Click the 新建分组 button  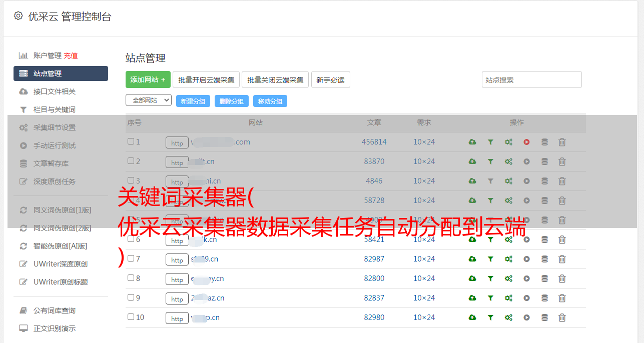tap(193, 101)
